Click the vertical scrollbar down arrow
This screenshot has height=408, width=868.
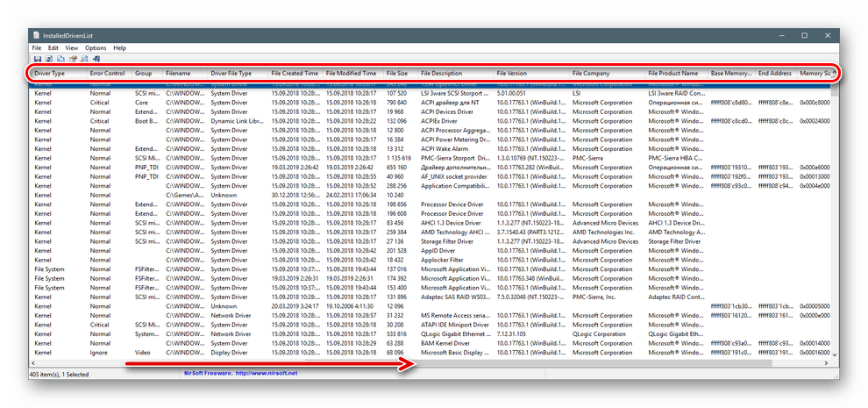coord(834,354)
